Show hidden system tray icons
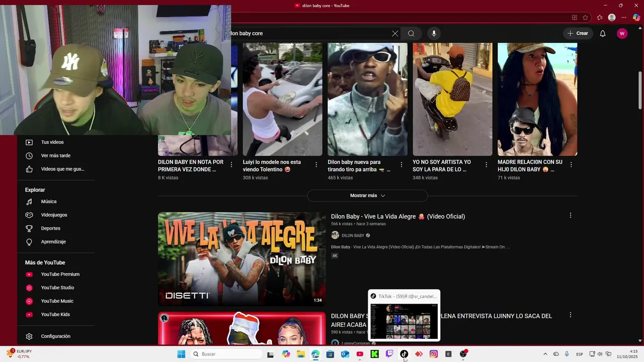 545,354
